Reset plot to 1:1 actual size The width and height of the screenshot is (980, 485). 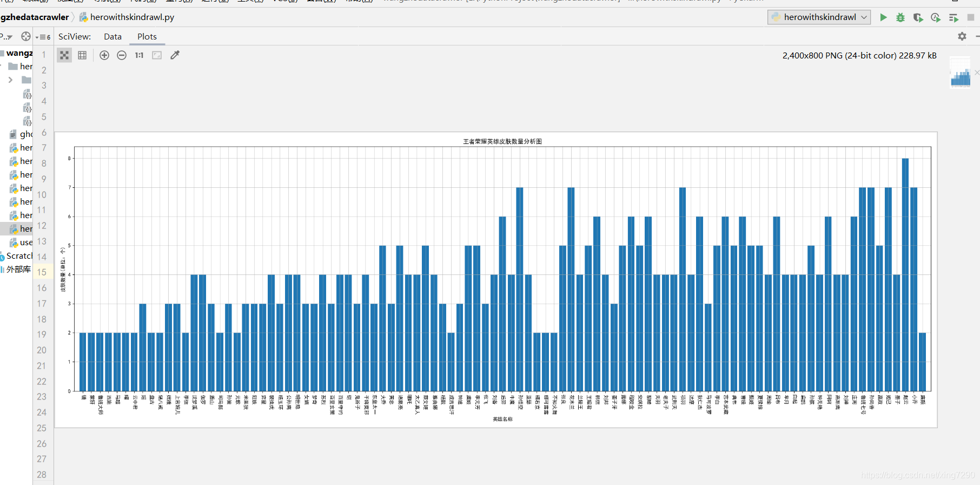pos(139,55)
